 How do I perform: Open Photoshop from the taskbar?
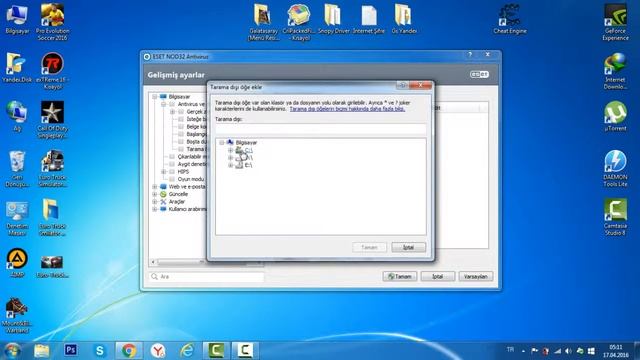click(x=71, y=350)
